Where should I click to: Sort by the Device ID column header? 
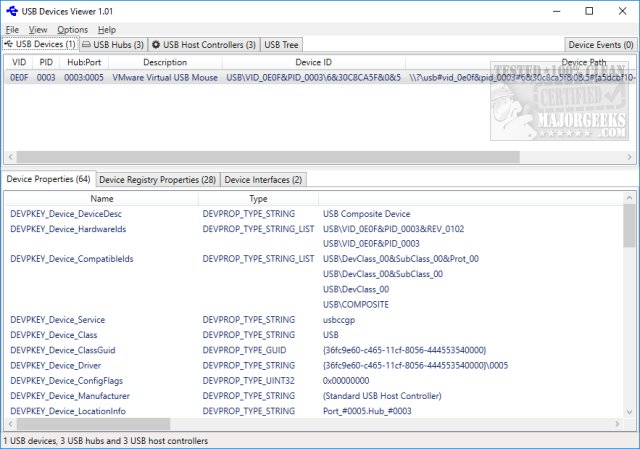tap(313, 62)
